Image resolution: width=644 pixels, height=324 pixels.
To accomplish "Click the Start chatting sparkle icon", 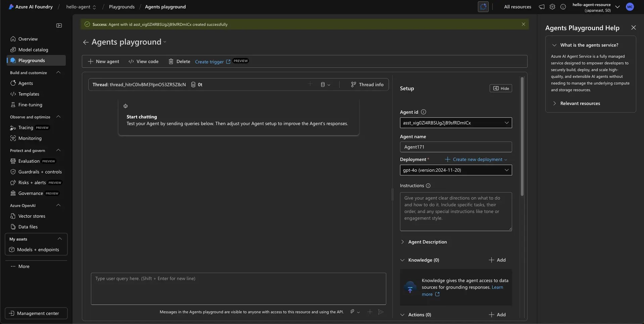I will pyautogui.click(x=126, y=106).
